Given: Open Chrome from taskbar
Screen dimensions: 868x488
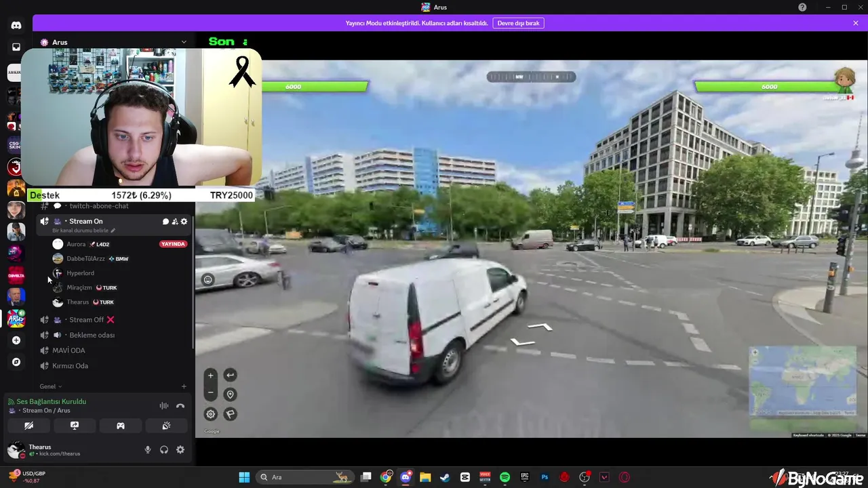Looking at the screenshot, I should pos(386,477).
